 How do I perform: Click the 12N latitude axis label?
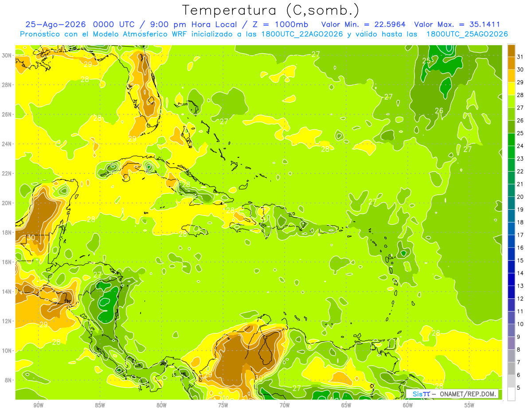pyautogui.click(x=7, y=321)
